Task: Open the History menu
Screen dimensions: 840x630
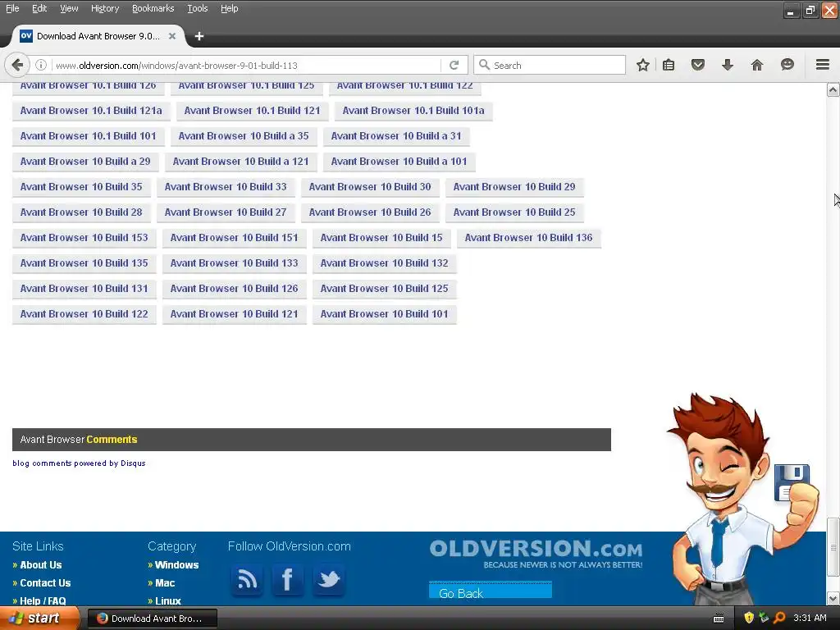Action: click(x=105, y=8)
